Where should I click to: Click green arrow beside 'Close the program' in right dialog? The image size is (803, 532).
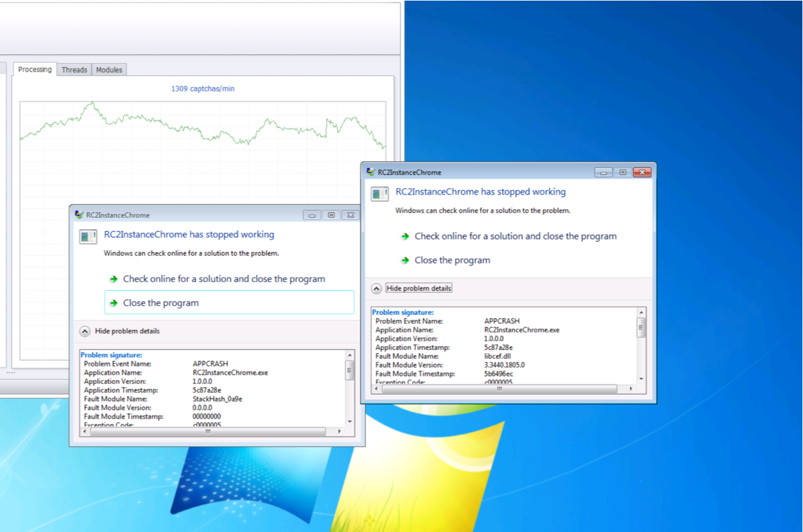[x=406, y=260]
